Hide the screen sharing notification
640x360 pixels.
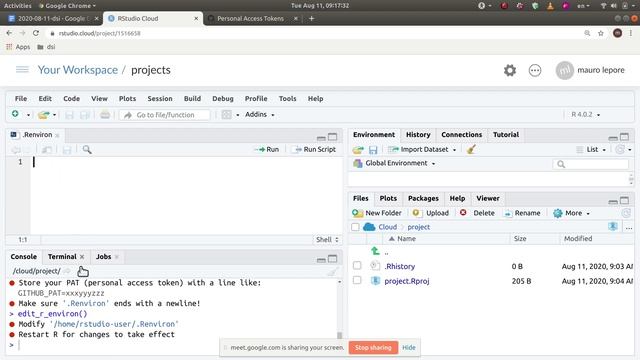point(409,347)
